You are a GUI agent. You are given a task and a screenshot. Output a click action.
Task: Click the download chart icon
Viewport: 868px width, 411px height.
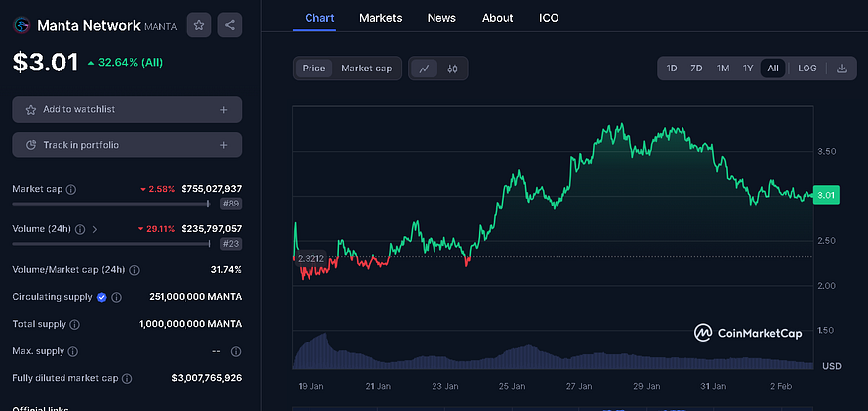click(842, 68)
